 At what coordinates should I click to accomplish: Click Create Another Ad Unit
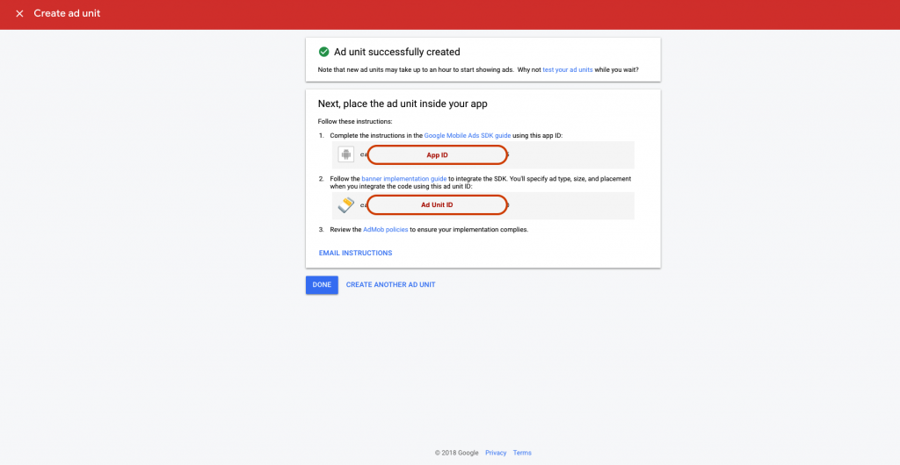(390, 285)
